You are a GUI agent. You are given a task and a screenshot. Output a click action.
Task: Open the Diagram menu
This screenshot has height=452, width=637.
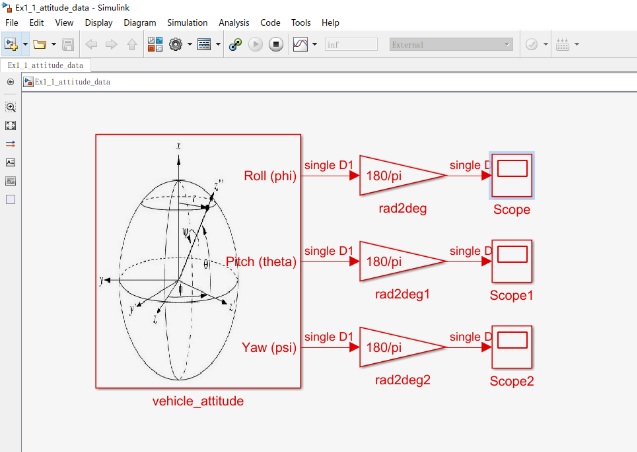click(140, 22)
